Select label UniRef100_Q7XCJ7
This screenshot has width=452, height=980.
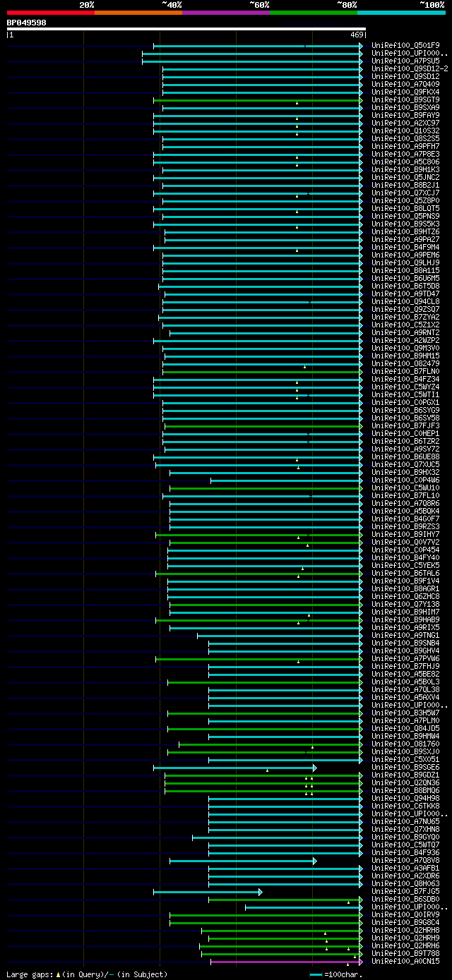(x=405, y=193)
